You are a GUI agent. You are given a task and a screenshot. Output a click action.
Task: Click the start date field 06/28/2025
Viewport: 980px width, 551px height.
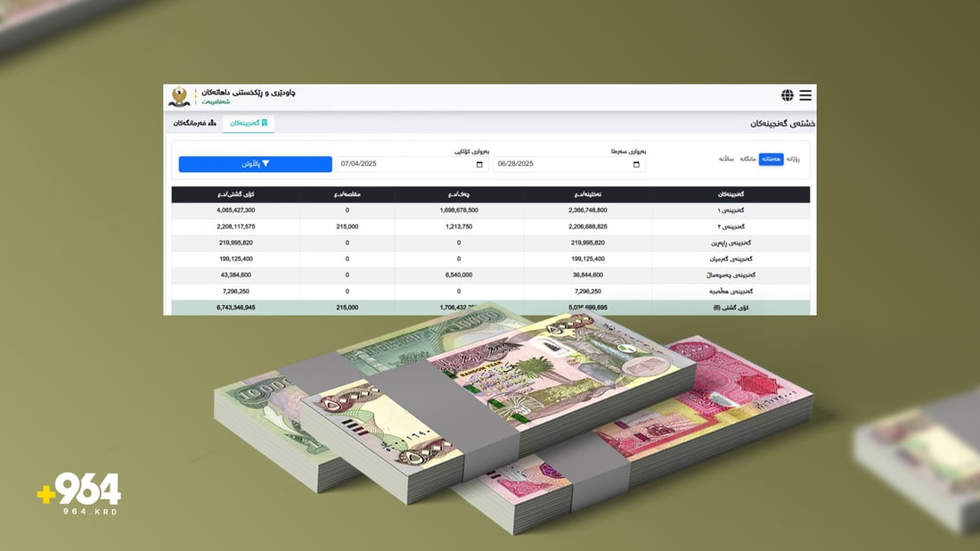[x=561, y=164]
